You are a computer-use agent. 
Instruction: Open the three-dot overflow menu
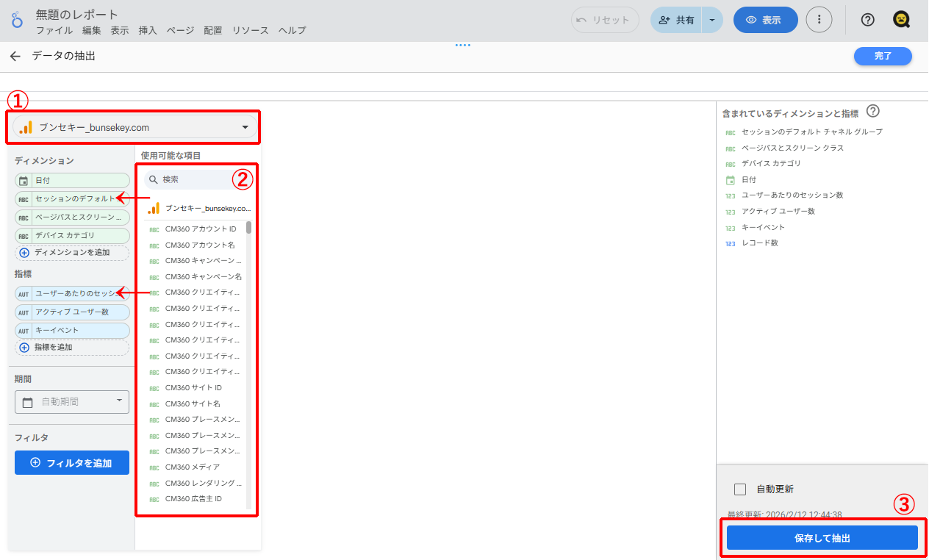[x=819, y=20]
